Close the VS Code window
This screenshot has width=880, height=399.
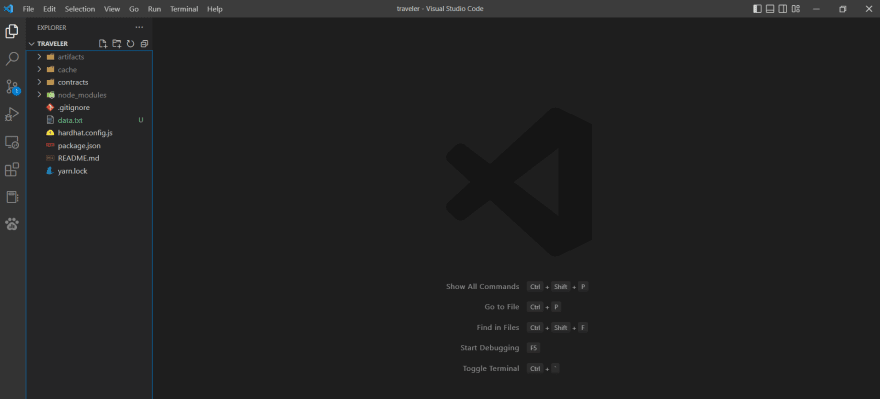pyautogui.click(x=868, y=8)
